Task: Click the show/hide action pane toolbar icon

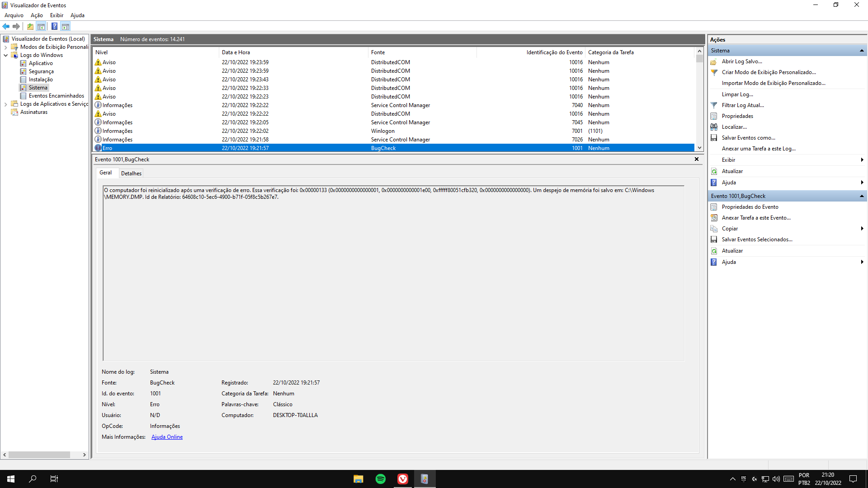Action: click(x=66, y=26)
